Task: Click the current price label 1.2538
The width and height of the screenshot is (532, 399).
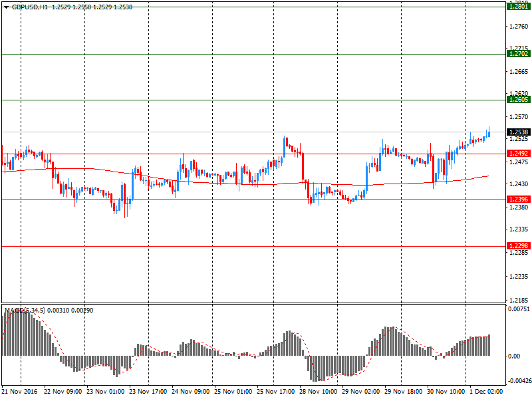Action: [519, 132]
